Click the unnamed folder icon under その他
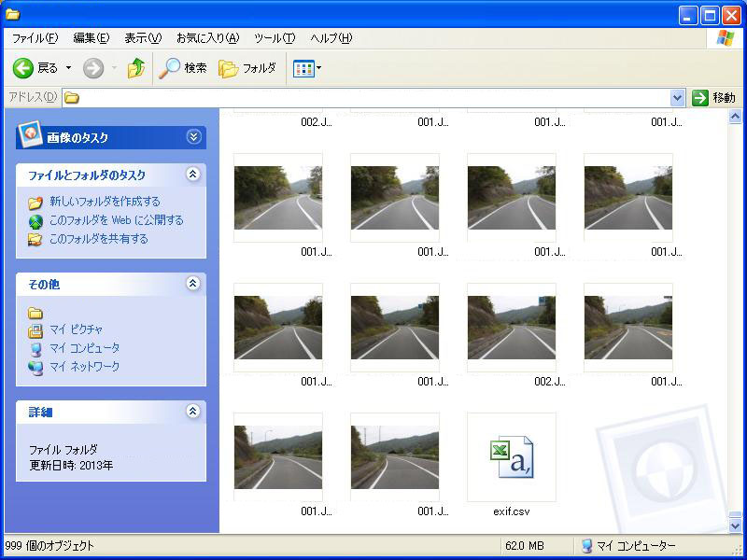747x560 pixels. tap(35, 313)
